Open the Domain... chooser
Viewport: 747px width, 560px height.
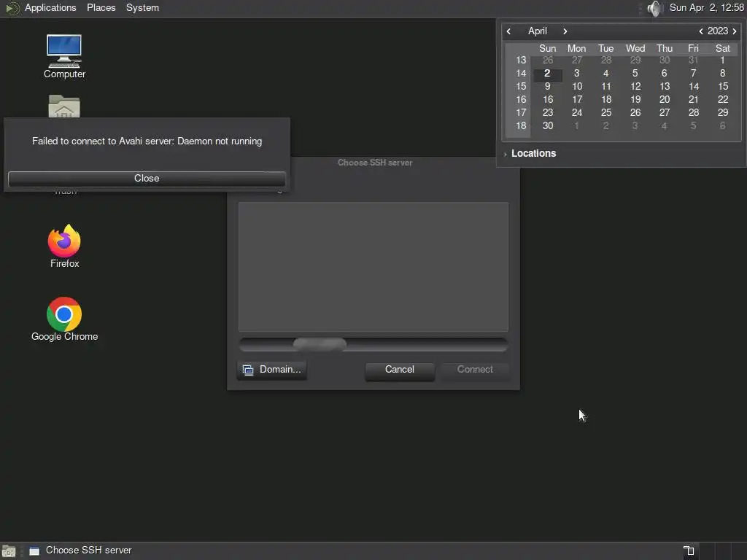[x=271, y=370]
